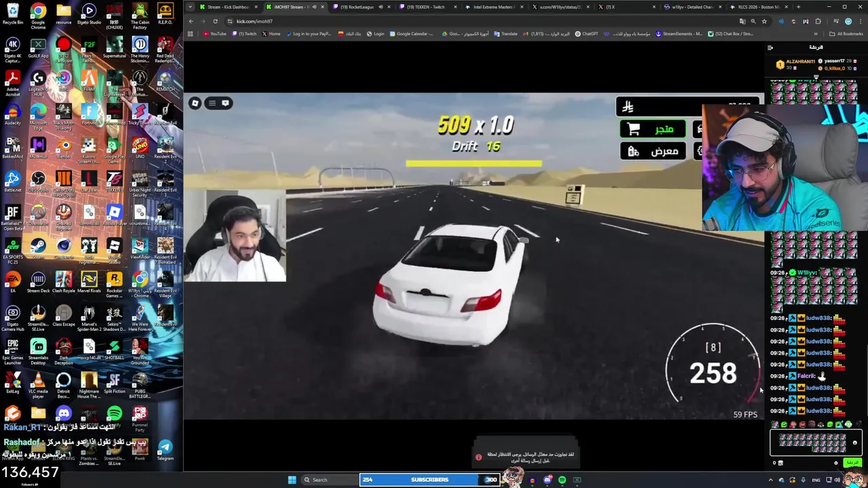Launch VLC media player desktop icon

[38, 385]
